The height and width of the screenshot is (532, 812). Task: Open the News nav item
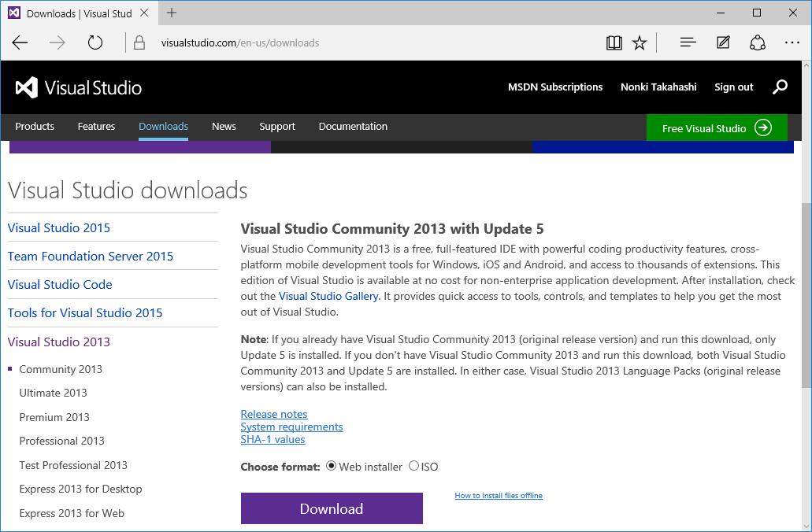pos(224,127)
